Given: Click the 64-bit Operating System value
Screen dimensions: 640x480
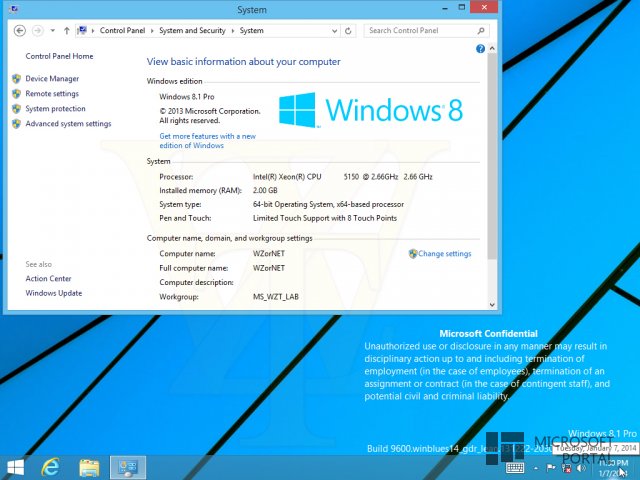Looking at the screenshot, I should pos(328,204).
